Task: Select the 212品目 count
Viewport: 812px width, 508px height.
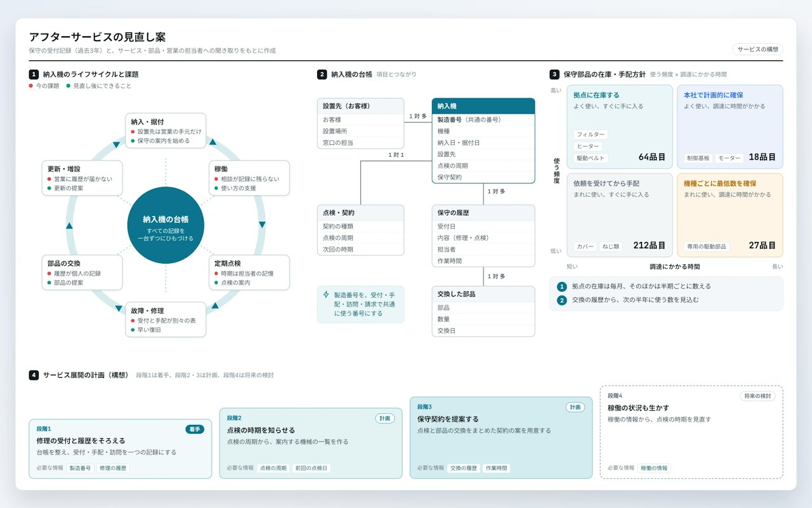Action: click(650, 245)
